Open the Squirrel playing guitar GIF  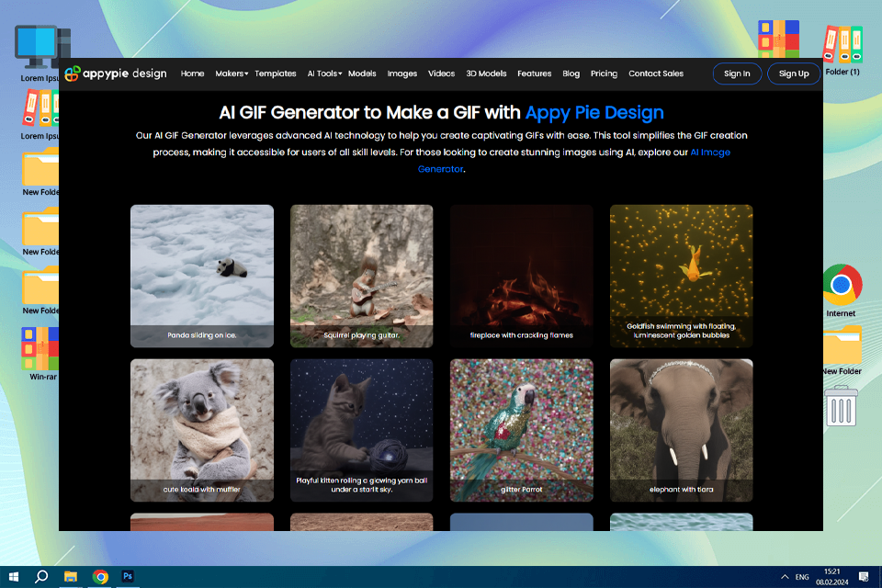click(362, 276)
